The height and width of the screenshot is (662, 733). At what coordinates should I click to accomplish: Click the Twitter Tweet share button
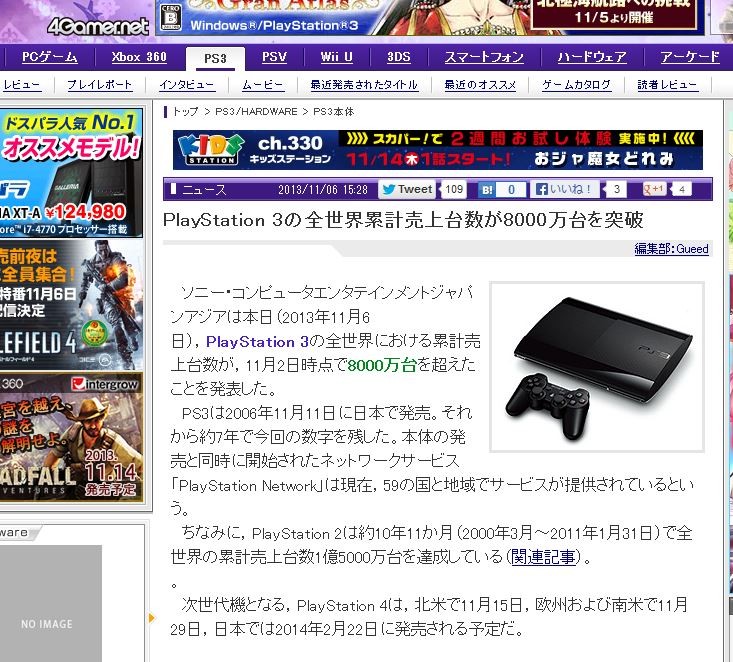[x=407, y=189]
